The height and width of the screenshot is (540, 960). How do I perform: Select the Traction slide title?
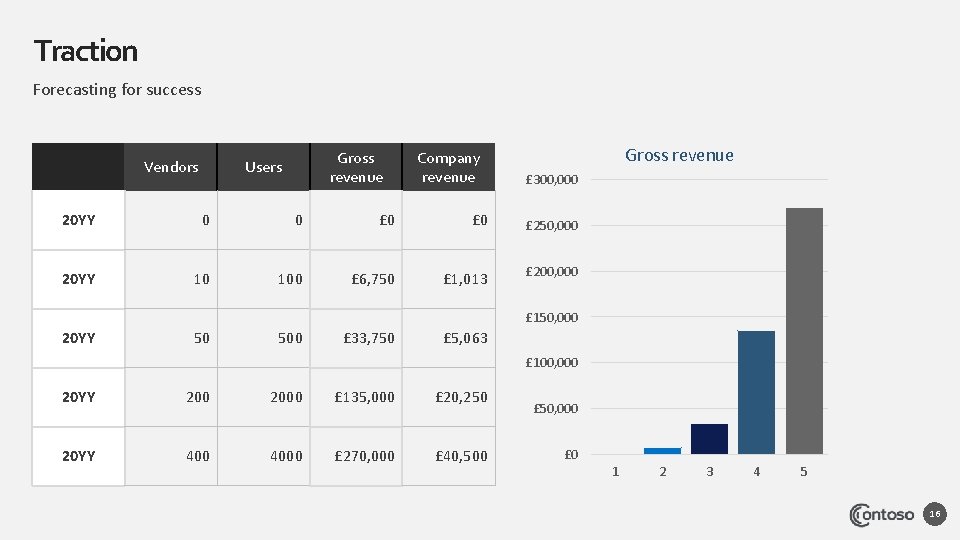click(x=86, y=50)
